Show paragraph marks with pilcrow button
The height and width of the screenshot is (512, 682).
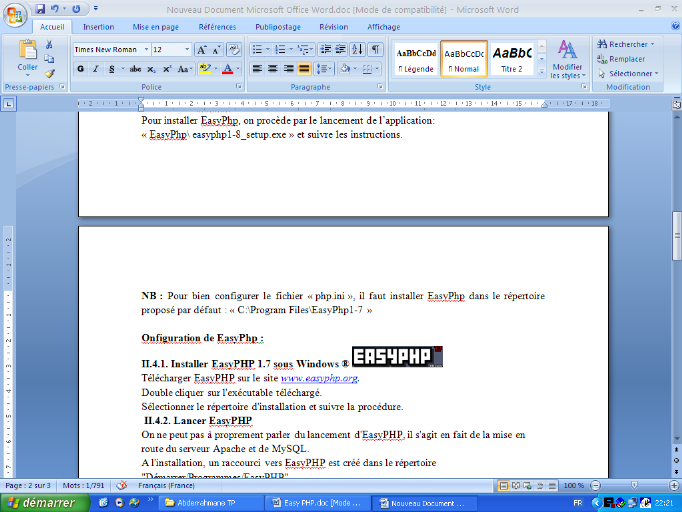click(x=375, y=49)
